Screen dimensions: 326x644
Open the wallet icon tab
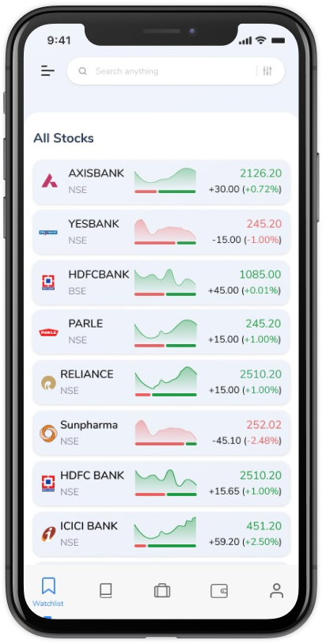point(219,591)
